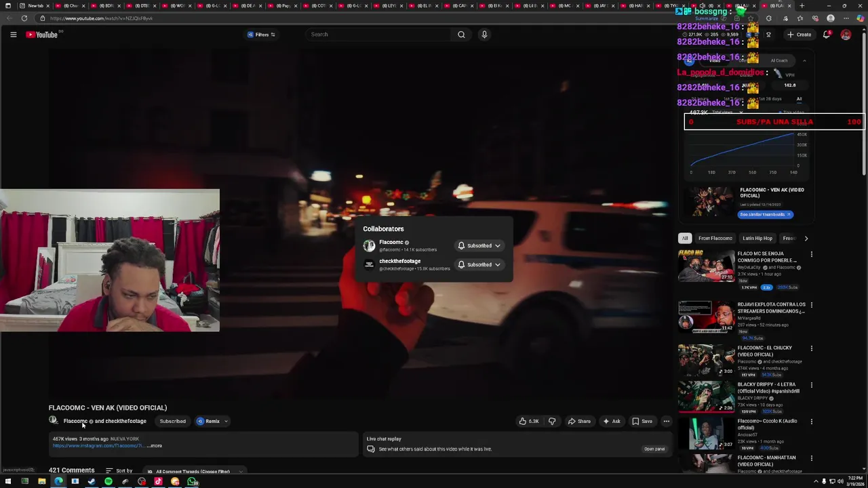Select the 'All' recommendation chip
Screen dimensions: 868x488
pos(685,239)
